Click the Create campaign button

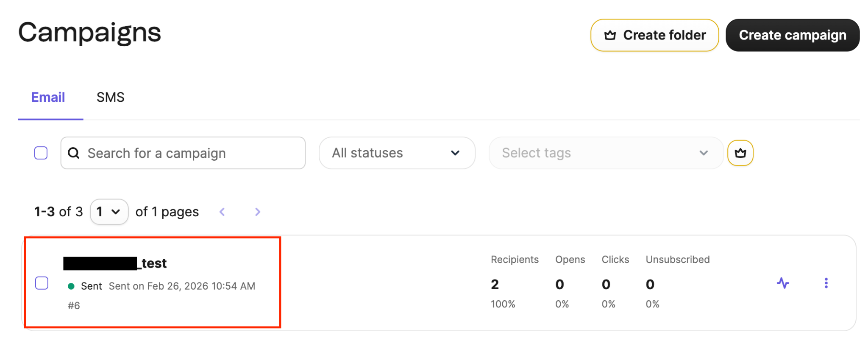point(792,35)
